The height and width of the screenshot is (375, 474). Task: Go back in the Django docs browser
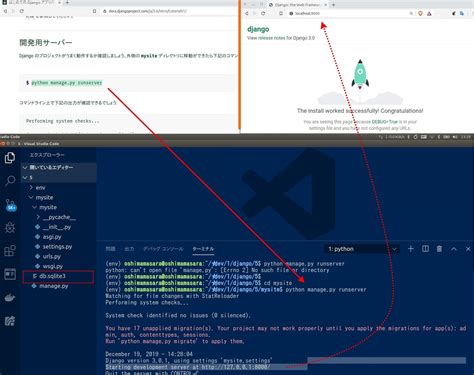point(5,11)
